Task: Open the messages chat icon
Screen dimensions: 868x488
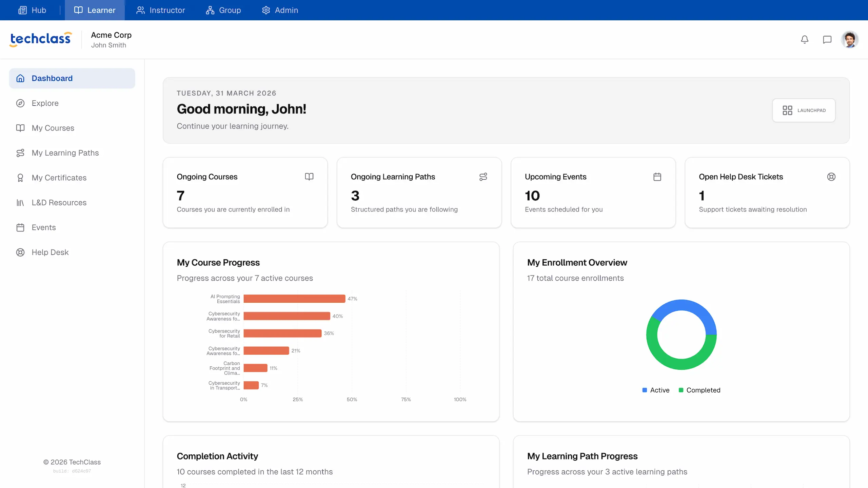Action: click(827, 39)
